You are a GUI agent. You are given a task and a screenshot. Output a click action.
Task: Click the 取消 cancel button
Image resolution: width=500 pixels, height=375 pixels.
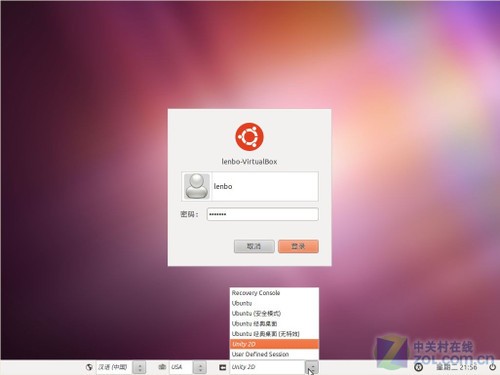[x=254, y=246]
